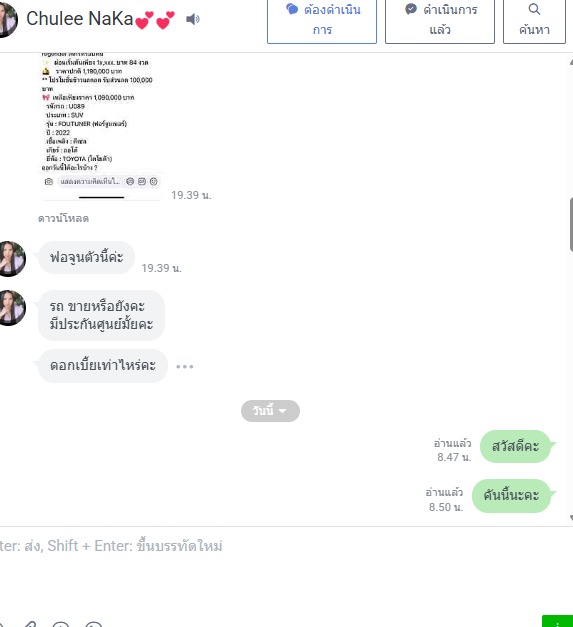Select the สวัสดีคะ sent message bubble
Image resolution: width=573 pixels, height=627 pixels.
click(x=516, y=446)
